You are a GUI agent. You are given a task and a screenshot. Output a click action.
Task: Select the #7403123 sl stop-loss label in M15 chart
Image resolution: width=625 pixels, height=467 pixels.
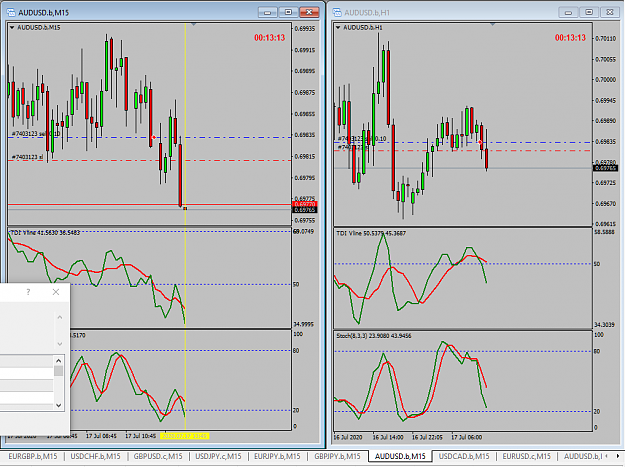(x=27, y=157)
